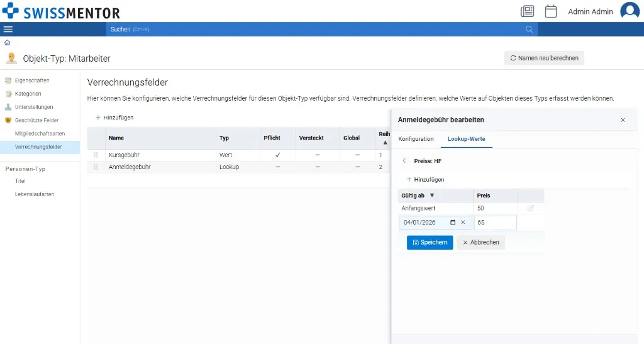
Task: Click the price field showing 65
Action: [496, 223]
